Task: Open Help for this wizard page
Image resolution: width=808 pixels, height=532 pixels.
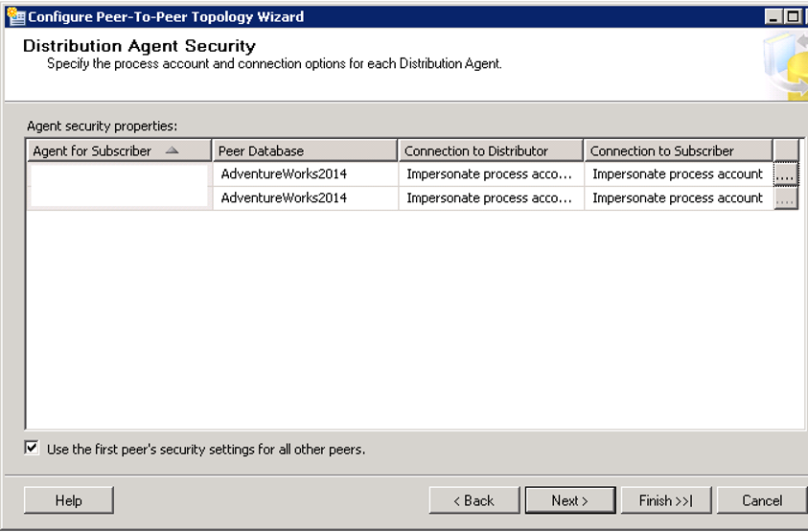Action: (x=69, y=500)
